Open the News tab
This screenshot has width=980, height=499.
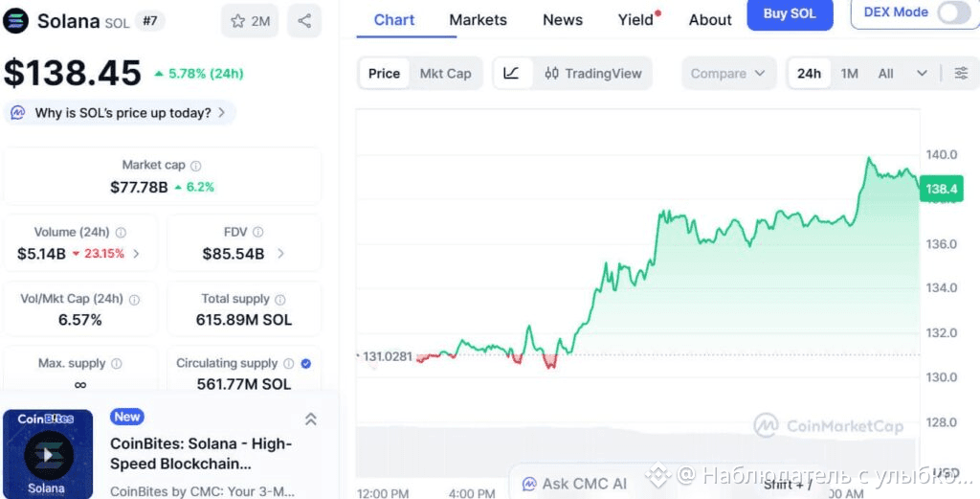click(x=563, y=19)
